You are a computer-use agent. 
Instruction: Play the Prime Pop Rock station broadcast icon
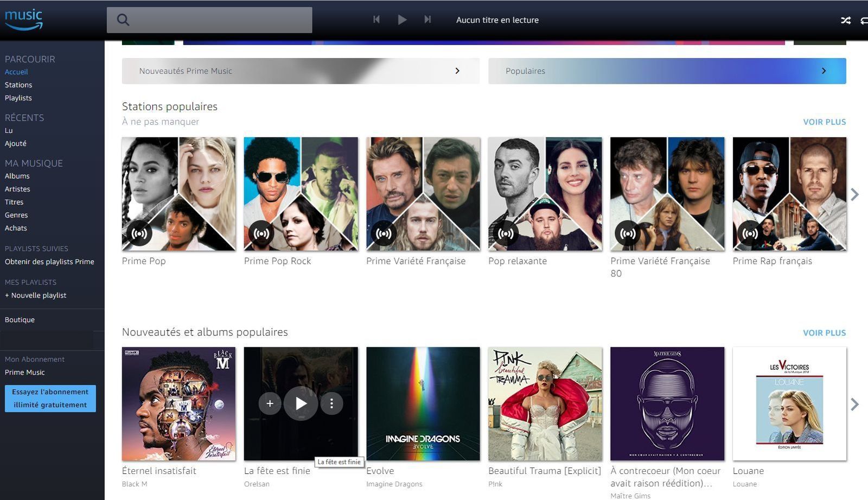click(x=261, y=233)
